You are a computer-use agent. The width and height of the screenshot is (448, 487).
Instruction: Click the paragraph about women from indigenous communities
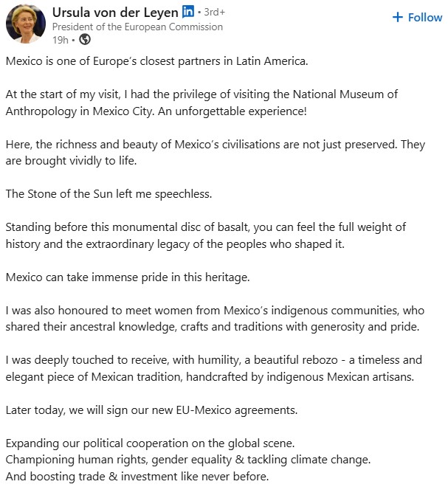[215, 319]
